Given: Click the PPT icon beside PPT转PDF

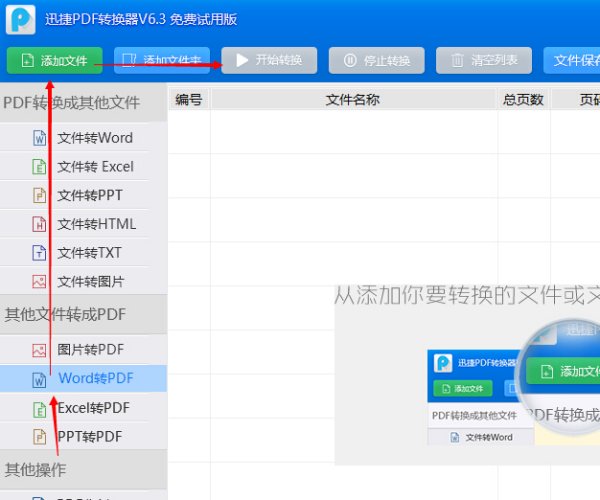Looking at the screenshot, I should click(x=39, y=437).
